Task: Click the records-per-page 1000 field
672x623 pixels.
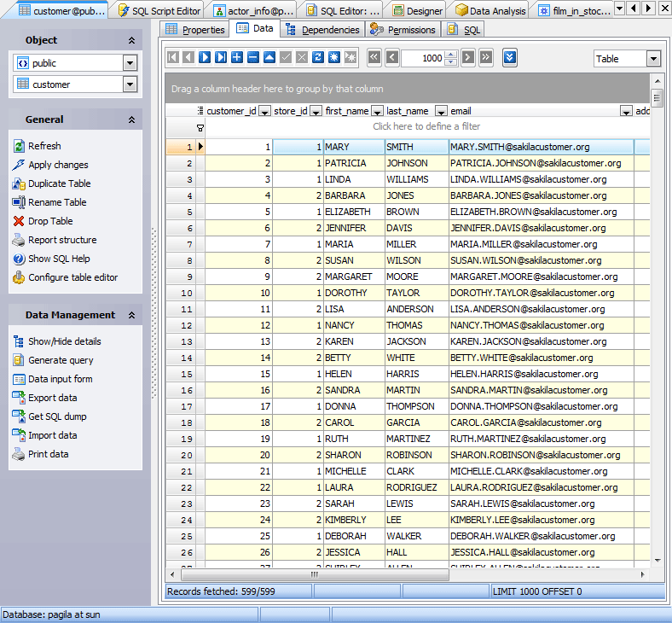Action: pos(424,58)
